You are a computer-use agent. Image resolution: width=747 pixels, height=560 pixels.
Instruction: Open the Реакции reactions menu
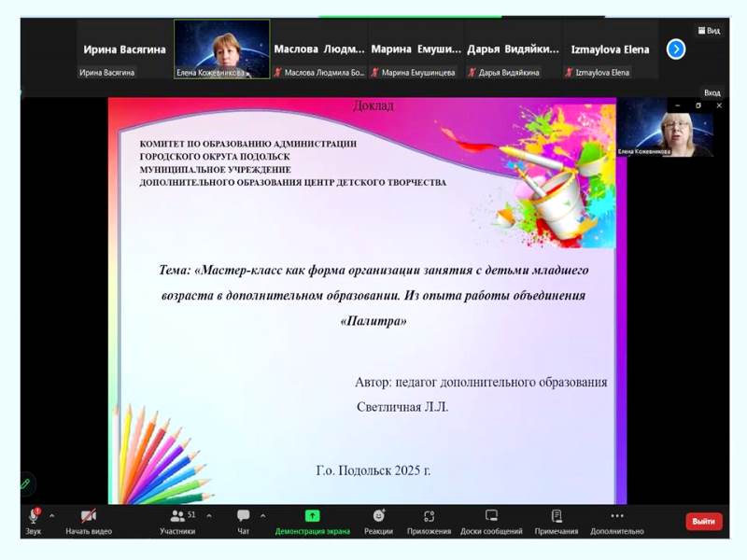coord(378,521)
